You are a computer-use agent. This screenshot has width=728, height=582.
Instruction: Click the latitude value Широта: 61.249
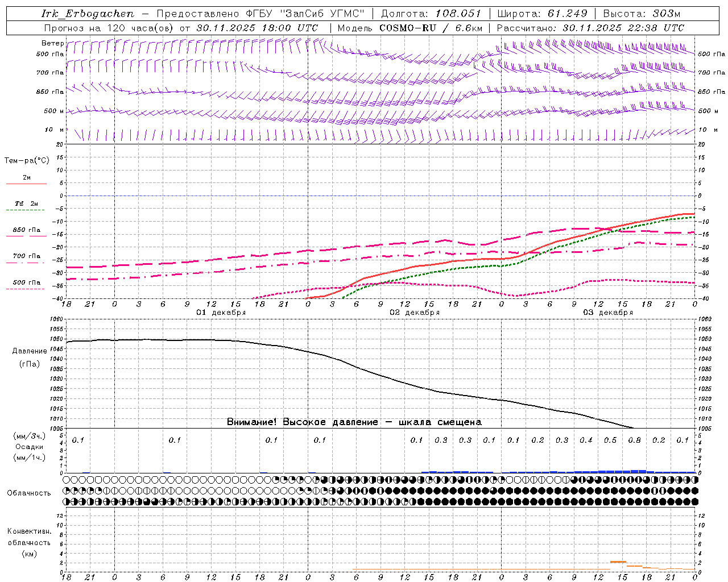542,14
